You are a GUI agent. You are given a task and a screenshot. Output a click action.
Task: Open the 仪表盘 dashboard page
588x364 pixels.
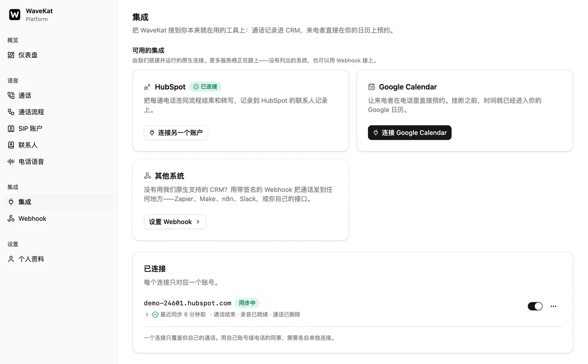pyautogui.click(x=59, y=55)
